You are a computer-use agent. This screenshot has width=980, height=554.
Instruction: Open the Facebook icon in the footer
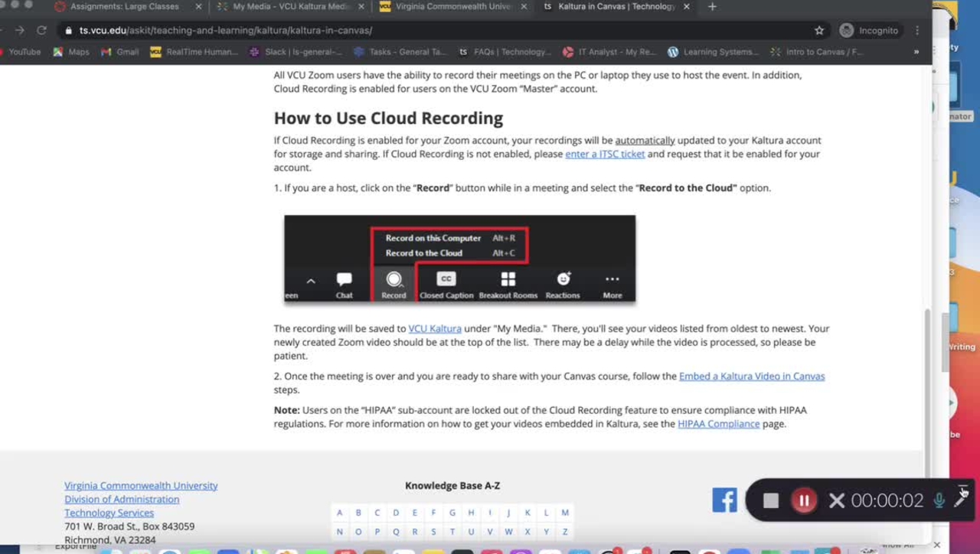[724, 500]
